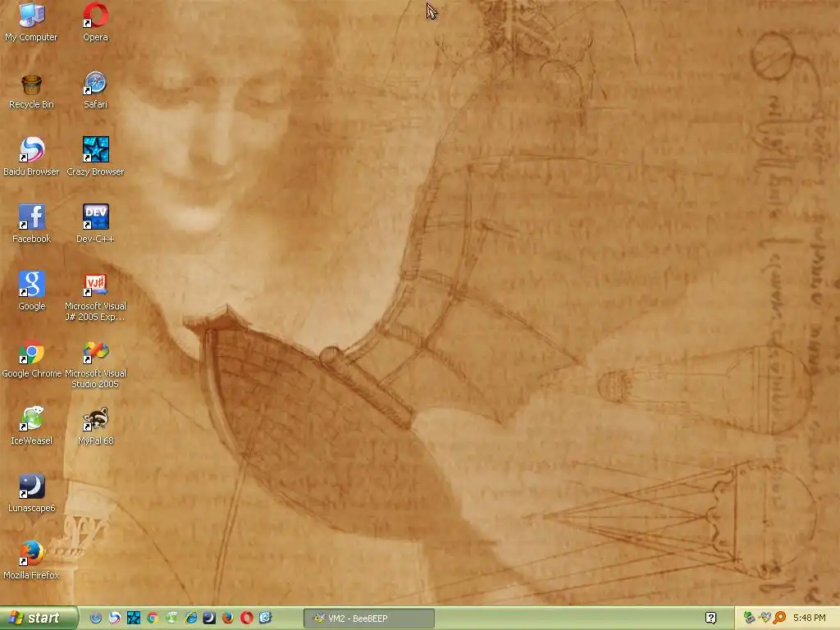Launch Opera from Quick Launch
Screen dimensions: 840x630
coord(246,619)
